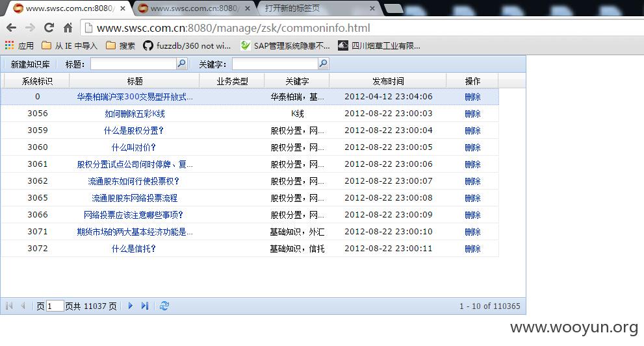Click the page number input box

[55, 306]
